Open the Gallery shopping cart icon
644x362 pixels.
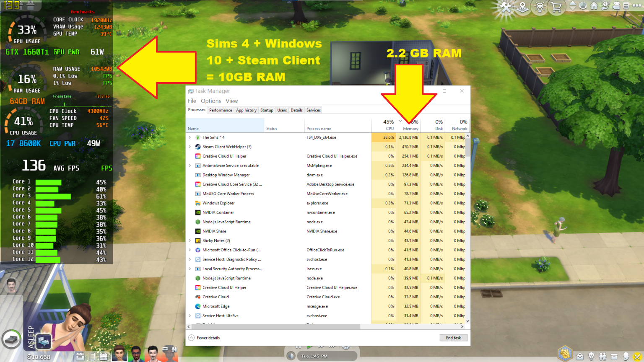tap(556, 6)
